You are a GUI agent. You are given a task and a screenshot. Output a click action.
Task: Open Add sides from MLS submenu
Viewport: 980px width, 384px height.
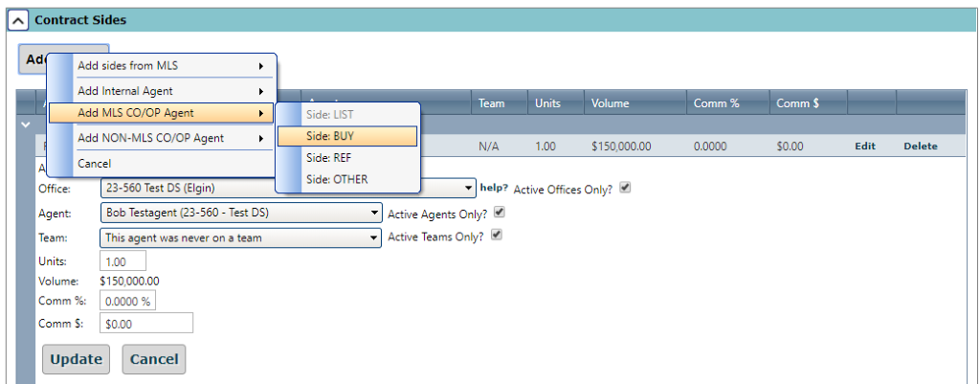[161, 66]
